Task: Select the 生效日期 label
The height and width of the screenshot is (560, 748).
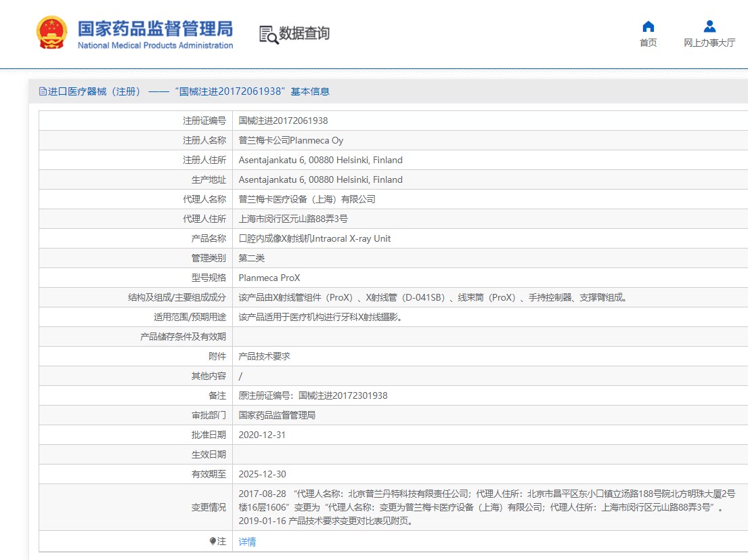Action: point(208,454)
